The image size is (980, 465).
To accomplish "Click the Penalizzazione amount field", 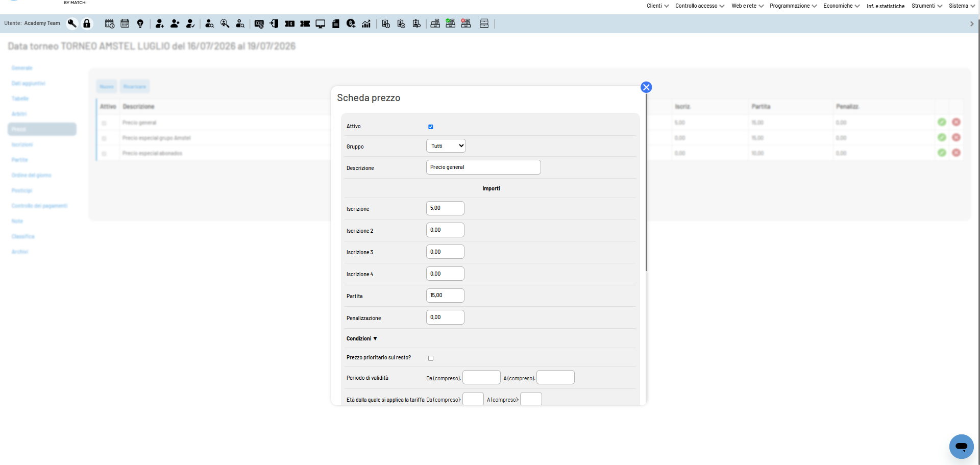I will point(445,317).
